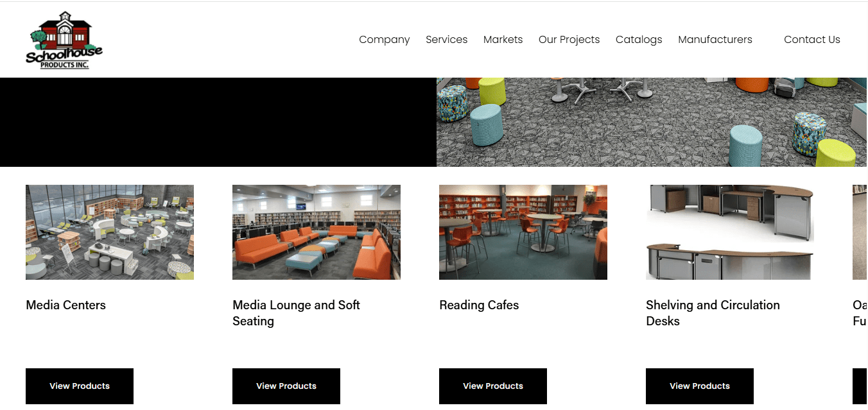This screenshot has width=868, height=410.
Task: View Products for Shelving and Circulation Desks
Action: tap(700, 386)
